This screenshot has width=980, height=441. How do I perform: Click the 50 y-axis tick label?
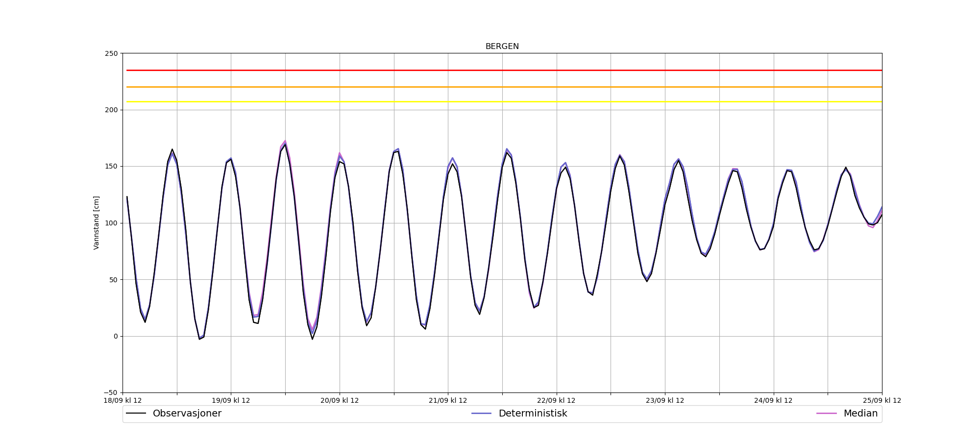(x=114, y=280)
